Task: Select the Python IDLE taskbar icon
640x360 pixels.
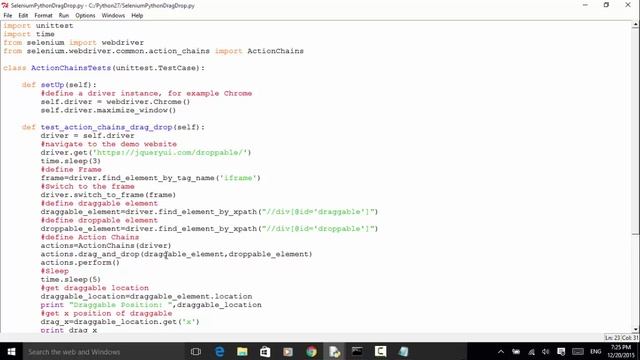Action: click(334, 351)
